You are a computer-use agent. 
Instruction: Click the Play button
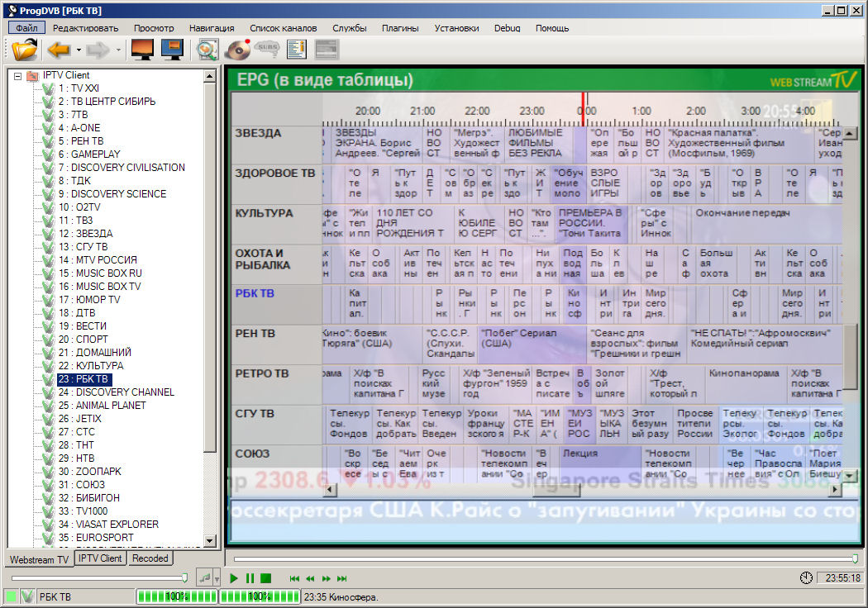(x=234, y=578)
